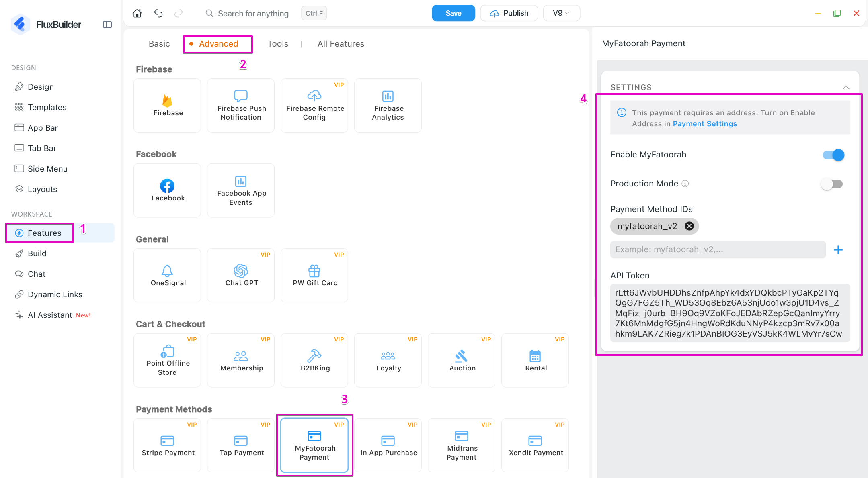The width and height of the screenshot is (868, 478).
Task: Open Facebook App Events feature
Action: pyautogui.click(x=241, y=190)
